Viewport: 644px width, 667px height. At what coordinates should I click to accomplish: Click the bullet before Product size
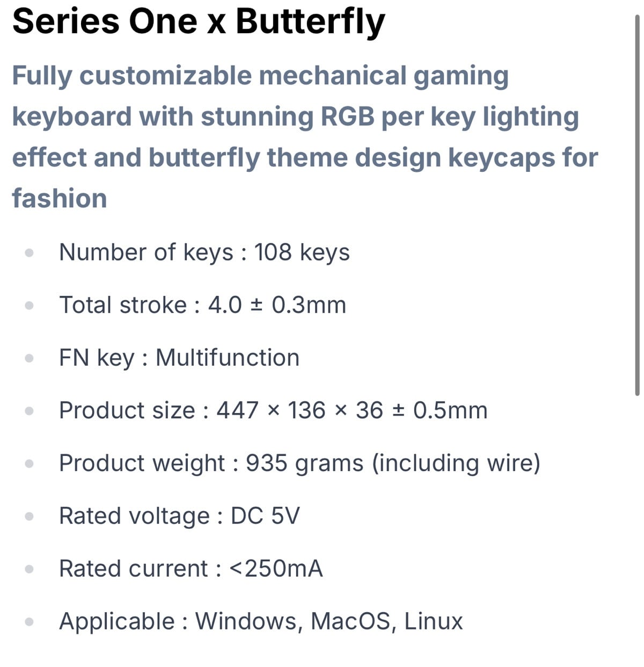[30, 411]
